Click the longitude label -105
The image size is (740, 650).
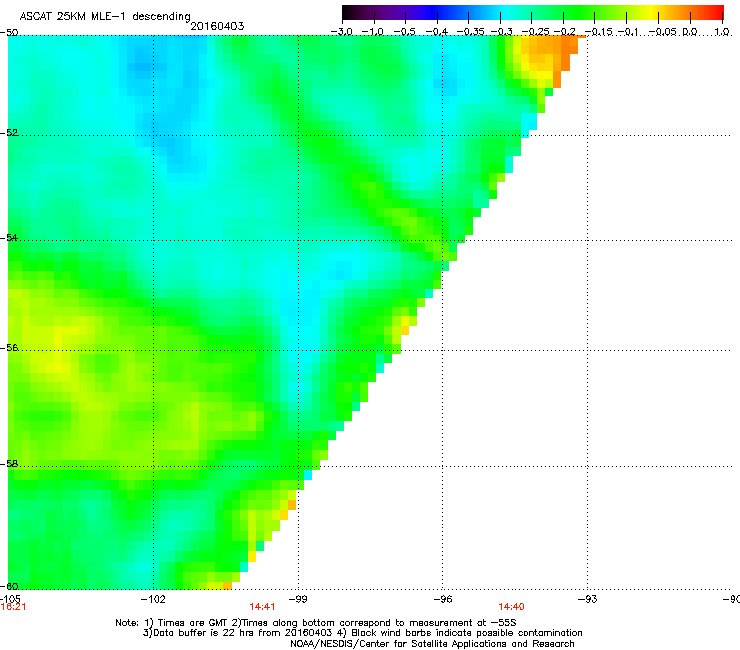10,599
